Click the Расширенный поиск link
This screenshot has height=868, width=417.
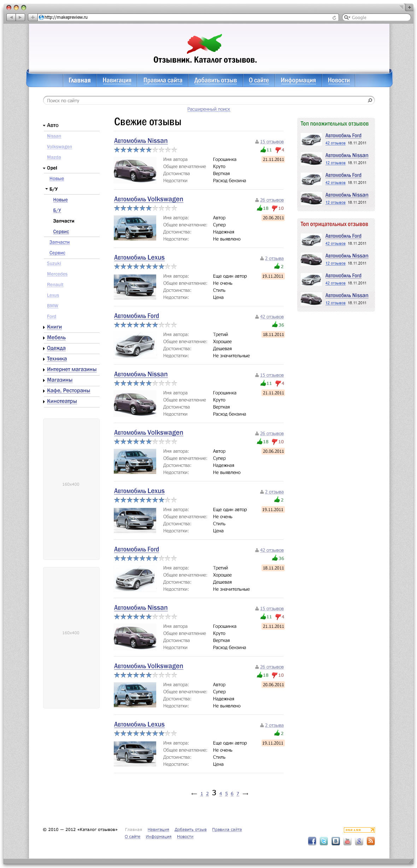pyautogui.click(x=208, y=109)
